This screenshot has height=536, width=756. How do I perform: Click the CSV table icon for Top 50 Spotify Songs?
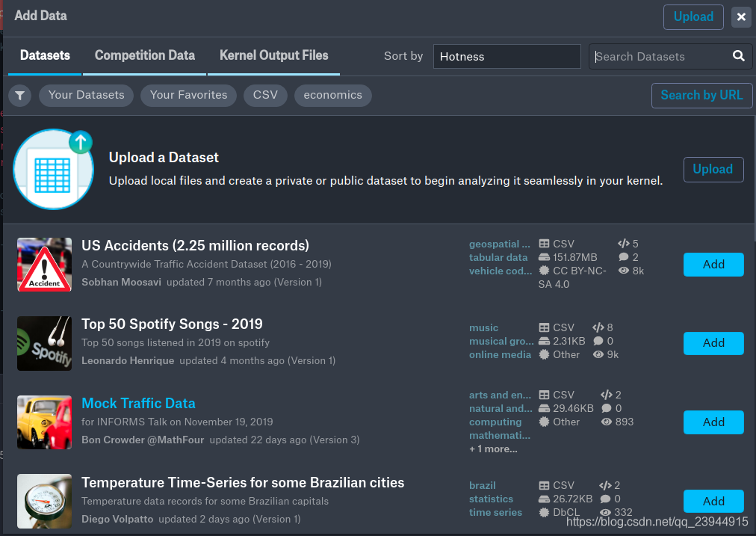pyautogui.click(x=544, y=327)
